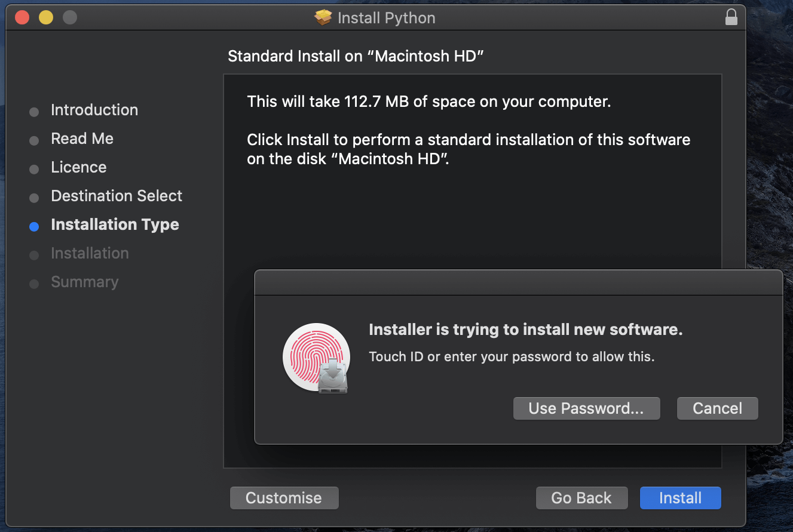Close the Install Python window with the red button
Screen dimensions: 793x532
tap(22, 17)
